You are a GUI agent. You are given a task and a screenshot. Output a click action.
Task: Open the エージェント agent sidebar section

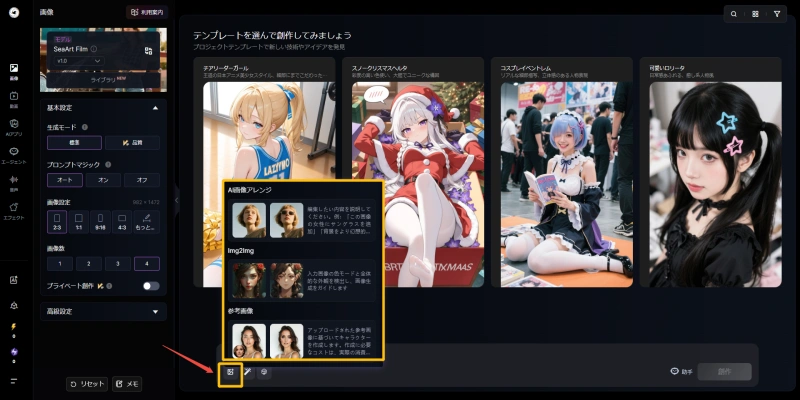tap(14, 155)
